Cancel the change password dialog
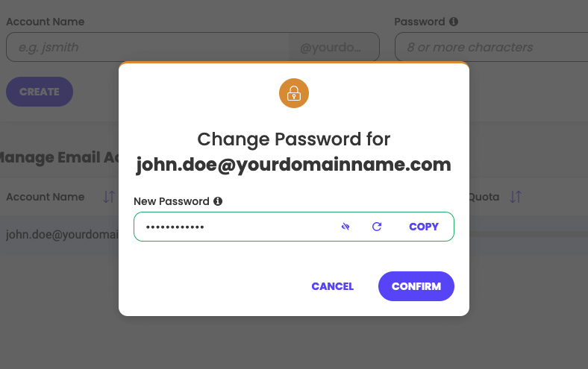 (333, 286)
